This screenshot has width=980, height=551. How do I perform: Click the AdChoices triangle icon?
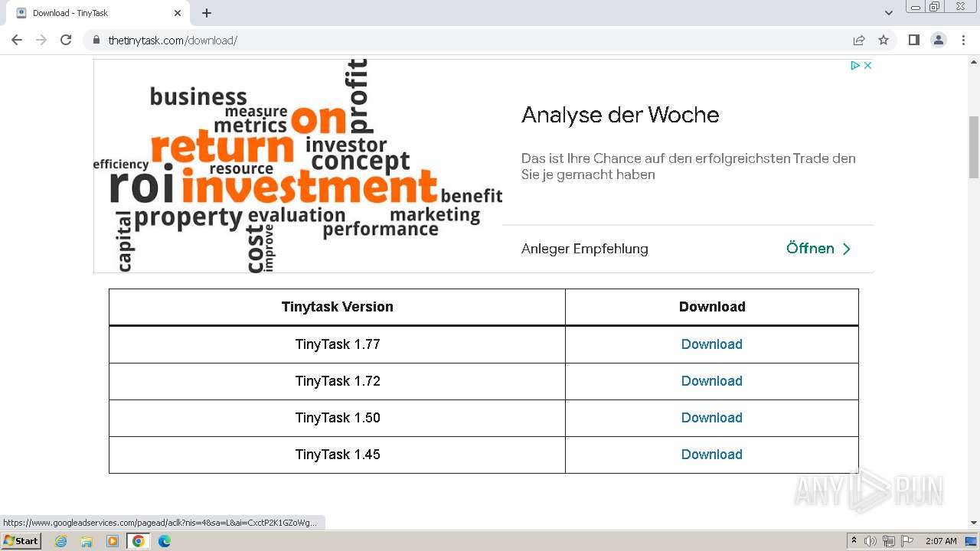855,66
